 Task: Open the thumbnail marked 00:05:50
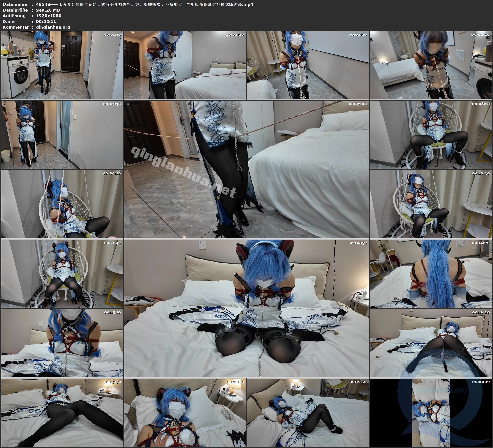click(x=62, y=134)
